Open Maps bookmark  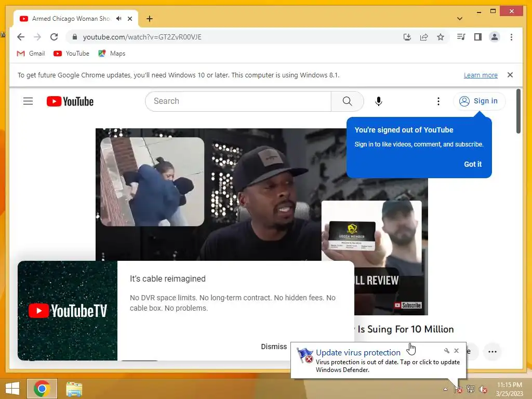pos(112,54)
